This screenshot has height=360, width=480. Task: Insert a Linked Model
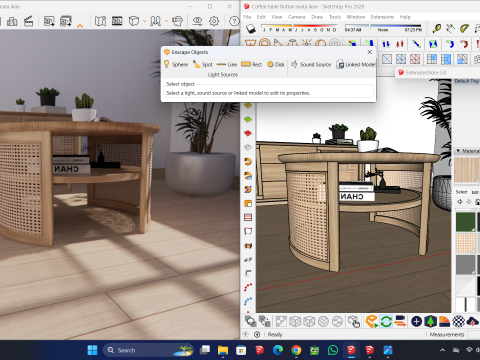click(x=356, y=64)
